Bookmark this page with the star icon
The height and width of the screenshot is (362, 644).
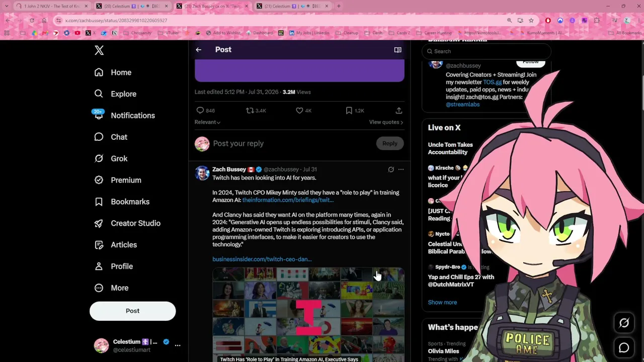click(x=531, y=21)
